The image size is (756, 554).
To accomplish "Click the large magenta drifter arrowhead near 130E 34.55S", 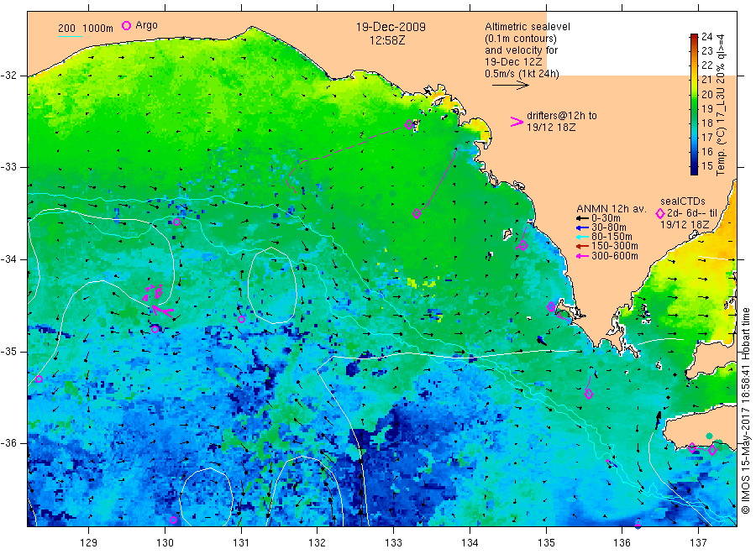I will coord(161,311).
